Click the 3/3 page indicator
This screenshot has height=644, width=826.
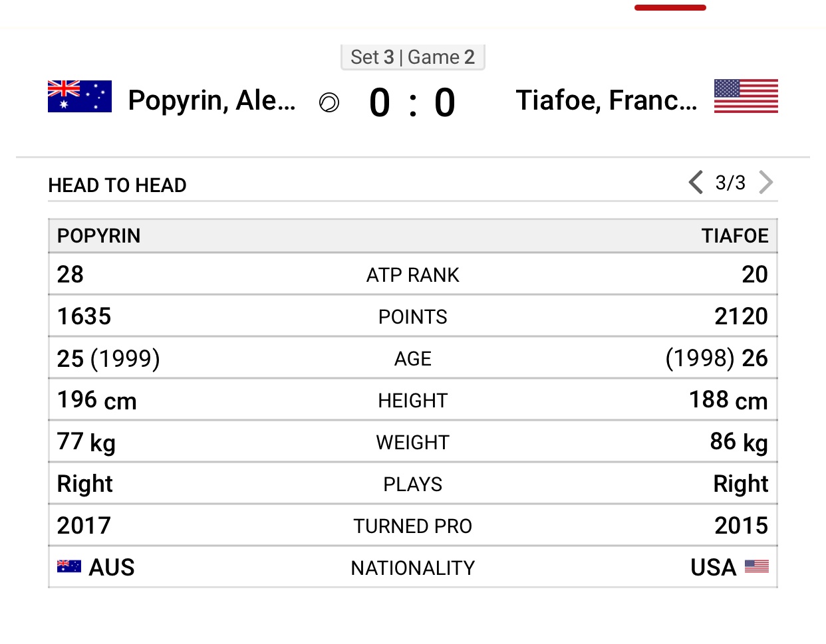coord(730,183)
